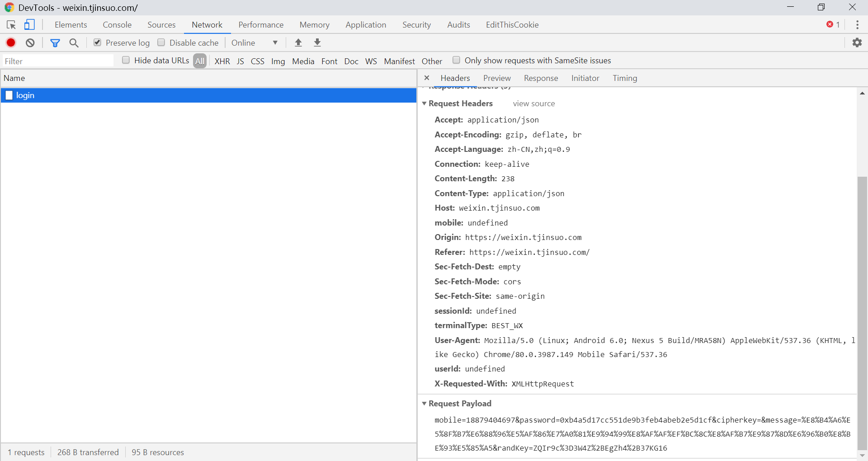868x461 pixels.
Task: Open the Performance panel
Action: [261, 25]
